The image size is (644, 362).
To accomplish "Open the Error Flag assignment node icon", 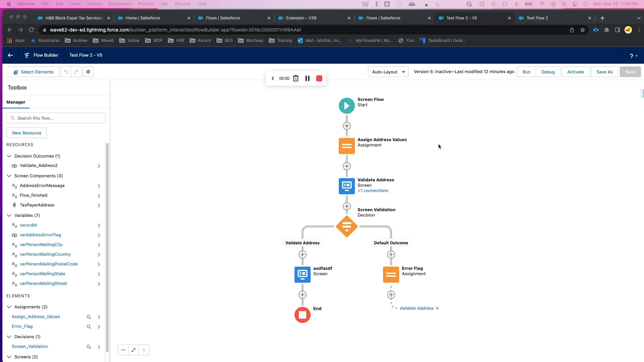I will pos(391,275).
